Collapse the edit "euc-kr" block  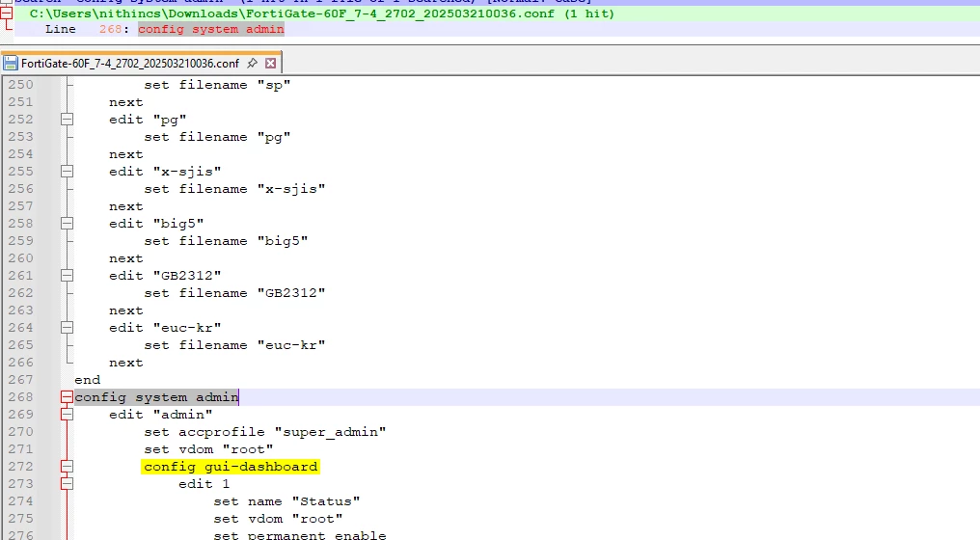tap(67, 328)
